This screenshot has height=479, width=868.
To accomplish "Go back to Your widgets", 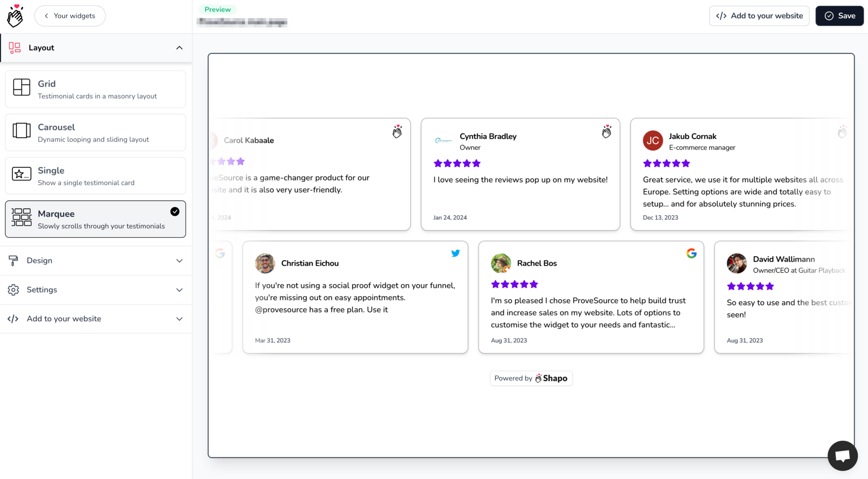I will (70, 16).
